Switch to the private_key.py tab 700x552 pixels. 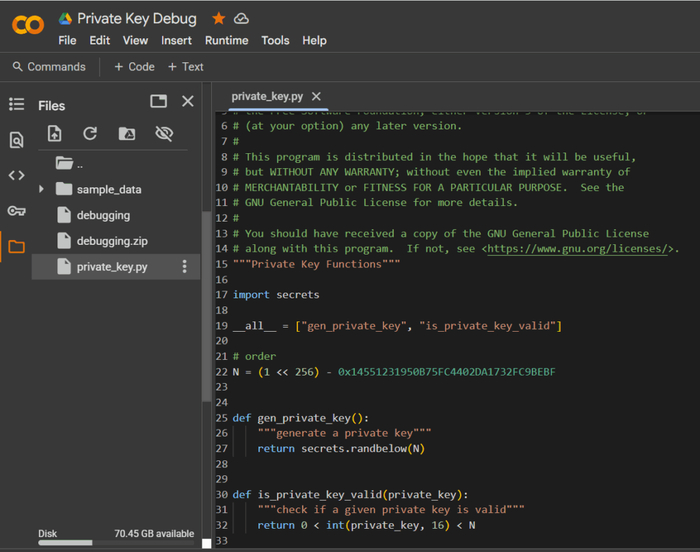pos(266,96)
